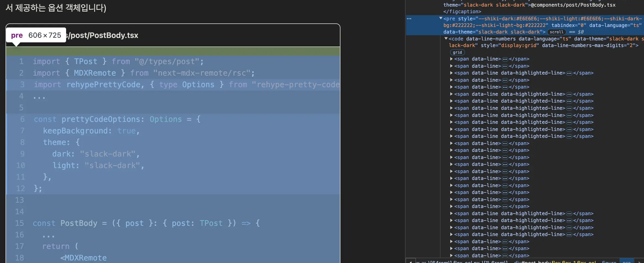644x263 pixels.
Task: Click the "const PostBody" declaration on line 15
Action: point(65,223)
